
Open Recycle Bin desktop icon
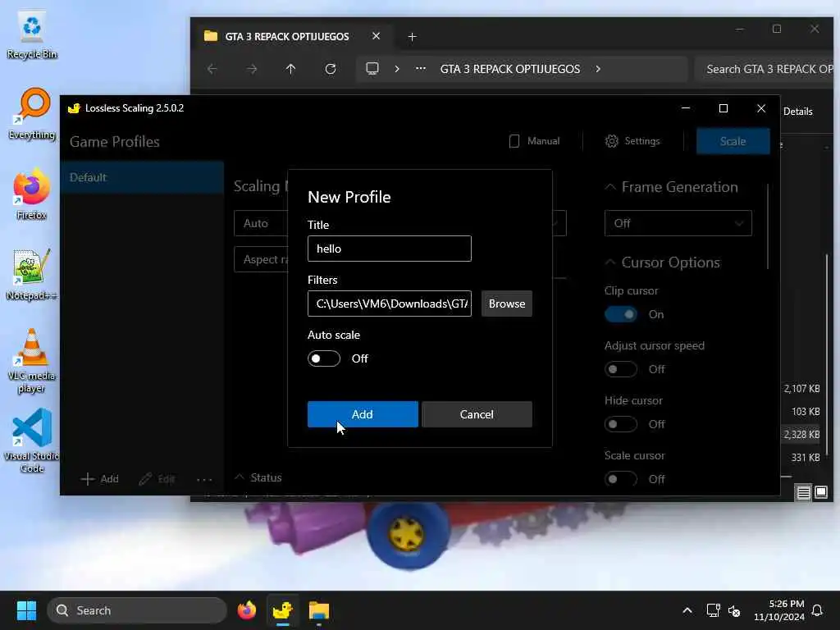(32, 36)
